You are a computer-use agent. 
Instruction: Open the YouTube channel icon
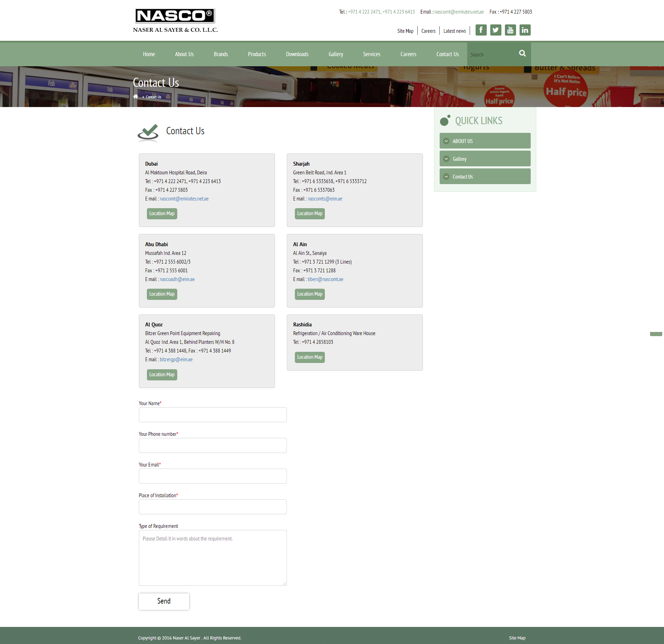point(510,30)
